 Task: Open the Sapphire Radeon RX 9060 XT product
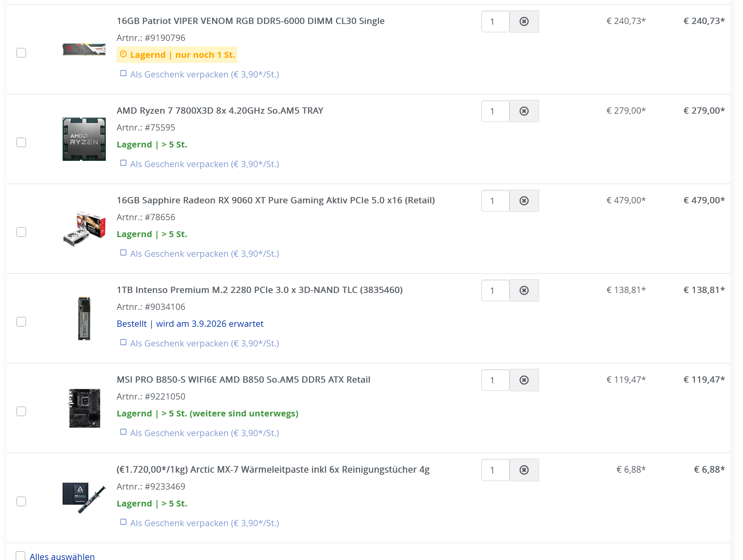pos(275,200)
